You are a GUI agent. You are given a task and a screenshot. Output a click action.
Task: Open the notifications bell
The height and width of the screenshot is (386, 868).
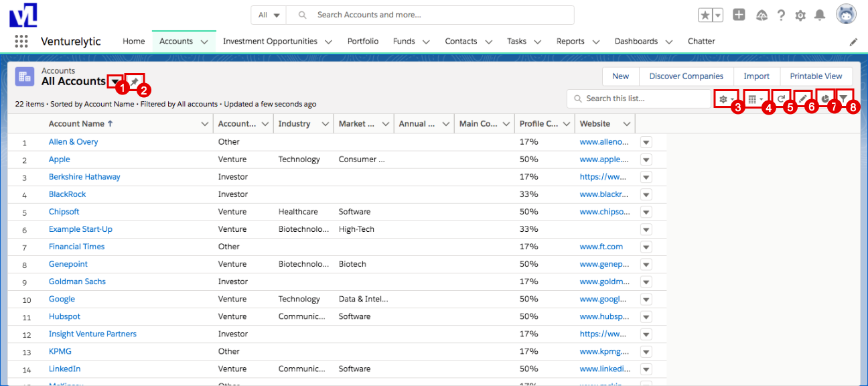820,15
